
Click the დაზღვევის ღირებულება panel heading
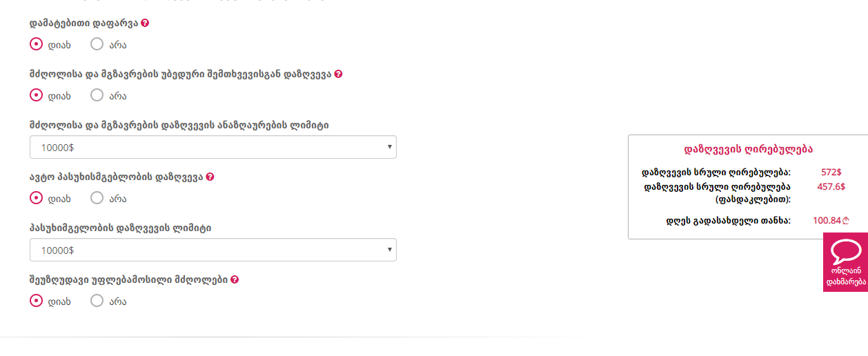point(748,148)
